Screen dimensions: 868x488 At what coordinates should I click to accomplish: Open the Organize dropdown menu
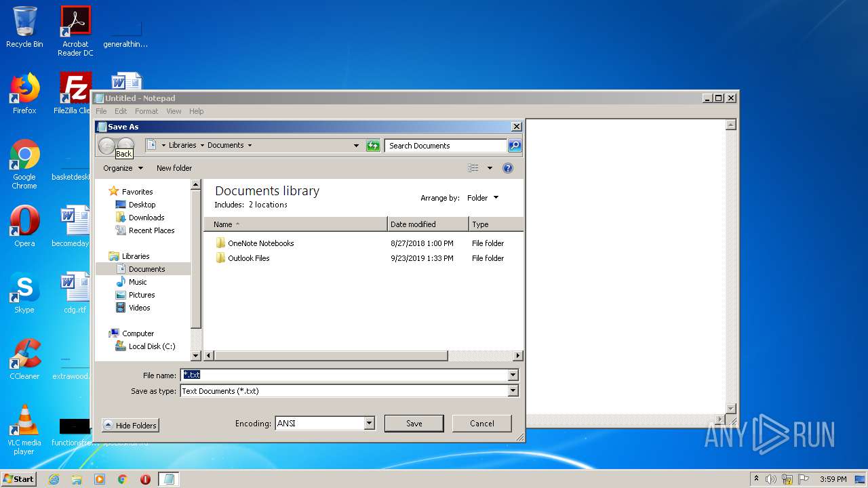(x=123, y=168)
